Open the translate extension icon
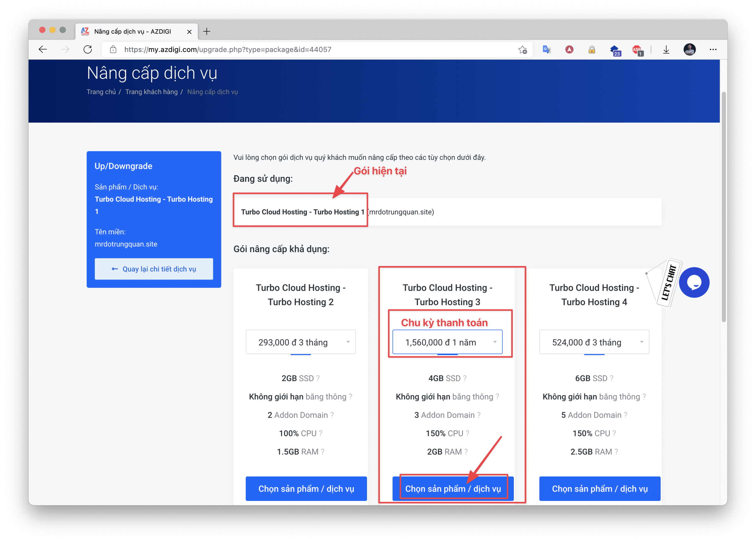This screenshot has height=543, width=756. pos(547,50)
